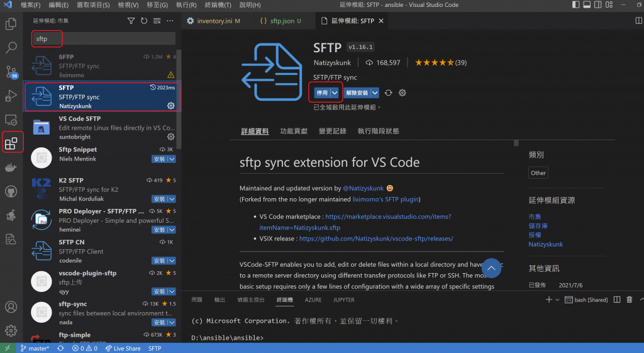Screen dimensions: 644x353
Task: Click the extension search box with sftp
Action: pos(104,38)
